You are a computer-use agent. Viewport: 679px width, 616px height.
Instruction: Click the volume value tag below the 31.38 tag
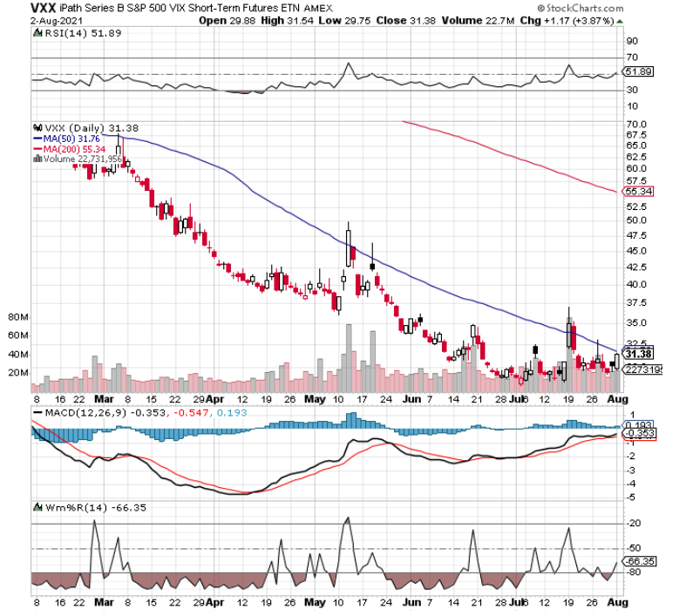[642, 369]
